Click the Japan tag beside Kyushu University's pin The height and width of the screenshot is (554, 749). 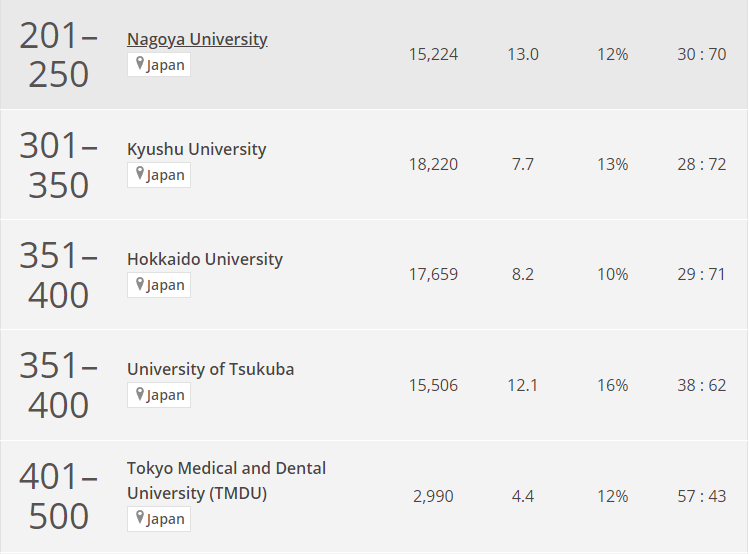pos(166,176)
